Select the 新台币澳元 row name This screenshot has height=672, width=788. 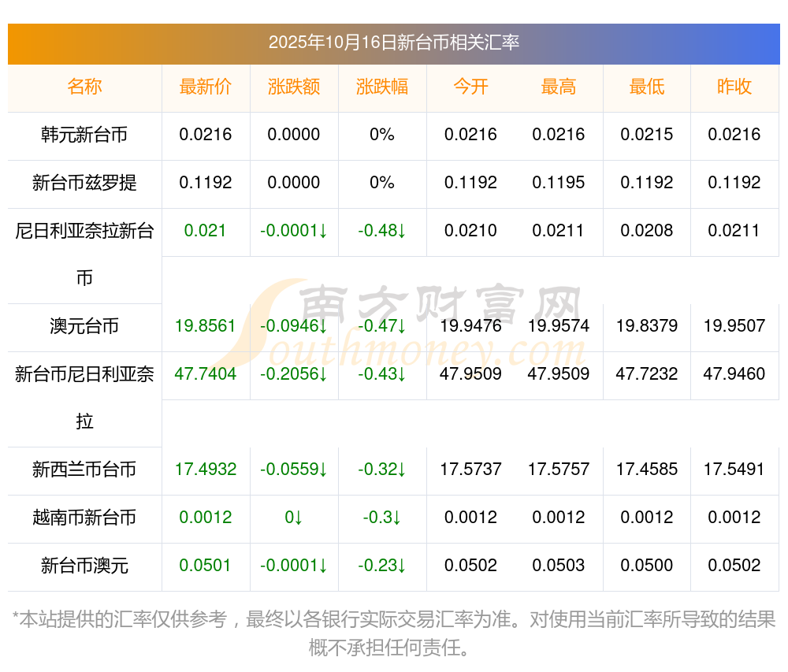point(84,566)
